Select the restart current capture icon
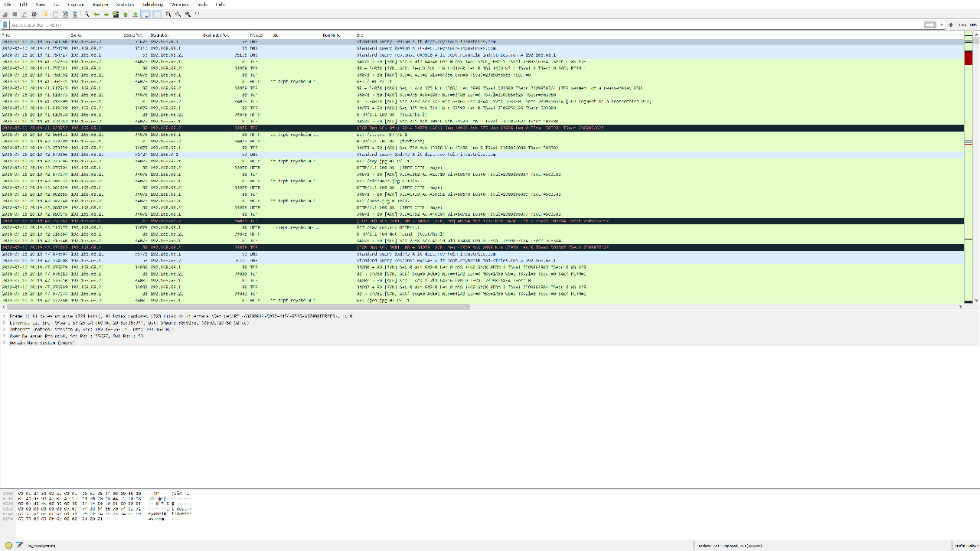The width and height of the screenshot is (980, 551). pyautogui.click(x=24, y=13)
